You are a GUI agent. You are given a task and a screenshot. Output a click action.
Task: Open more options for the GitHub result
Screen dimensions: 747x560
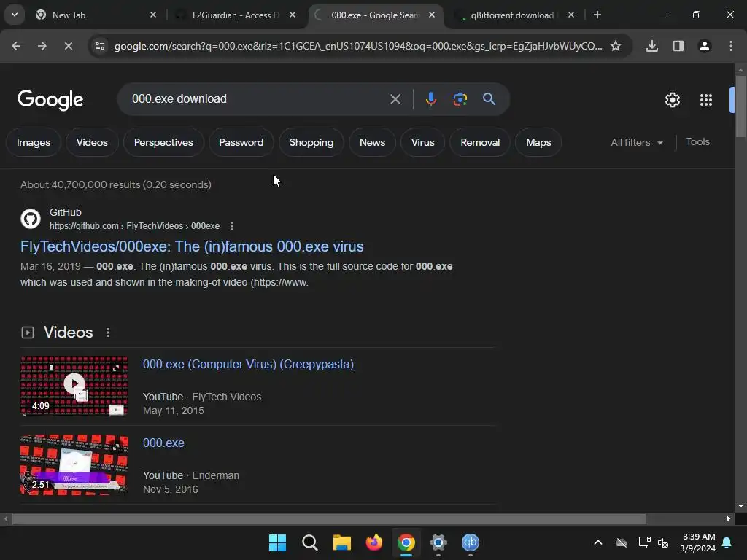click(x=231, y=226)
